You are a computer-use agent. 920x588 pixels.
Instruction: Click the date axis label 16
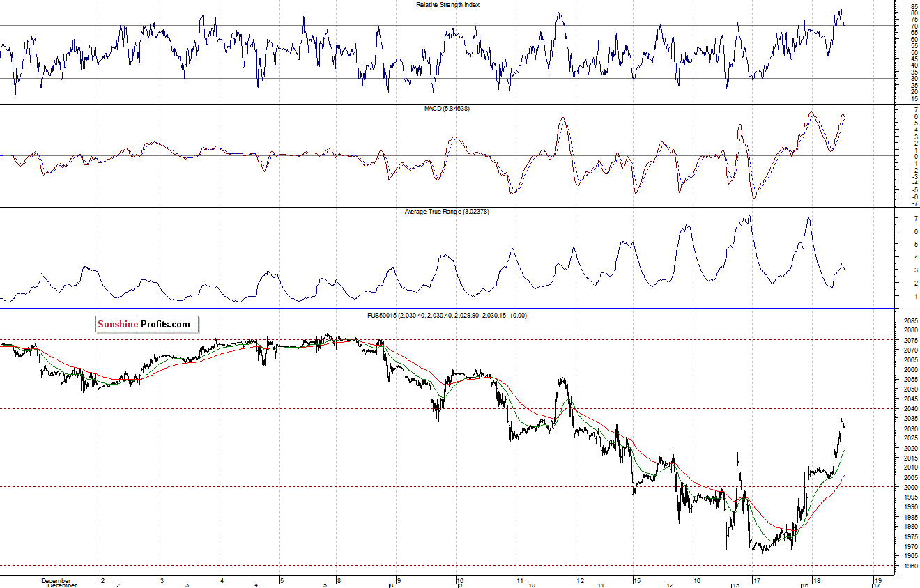point(697,580)
